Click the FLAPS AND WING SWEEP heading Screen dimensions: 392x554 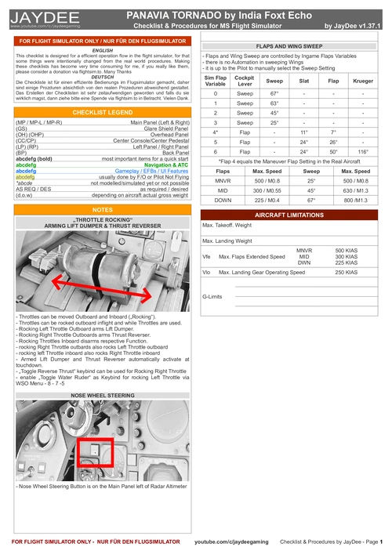(x=289, y=46)
